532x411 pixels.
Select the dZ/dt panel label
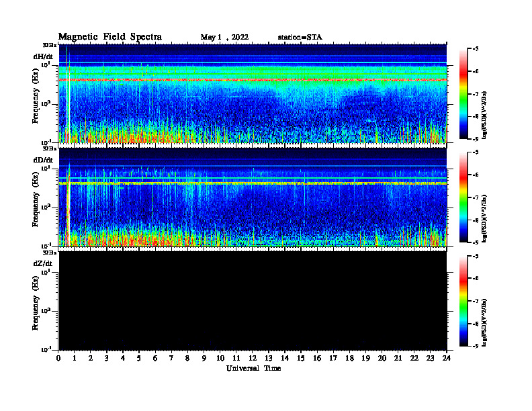pyautogui.click(x=43, y=263)
